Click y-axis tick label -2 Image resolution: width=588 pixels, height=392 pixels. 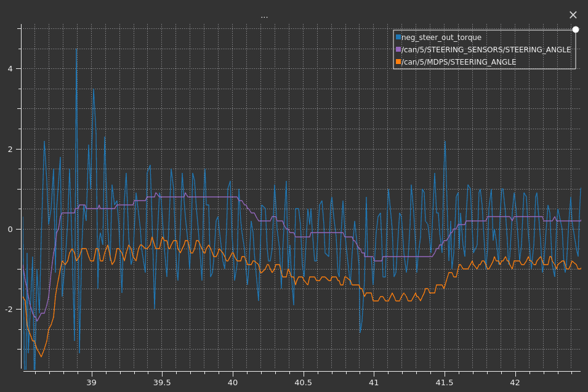point(9,310)
